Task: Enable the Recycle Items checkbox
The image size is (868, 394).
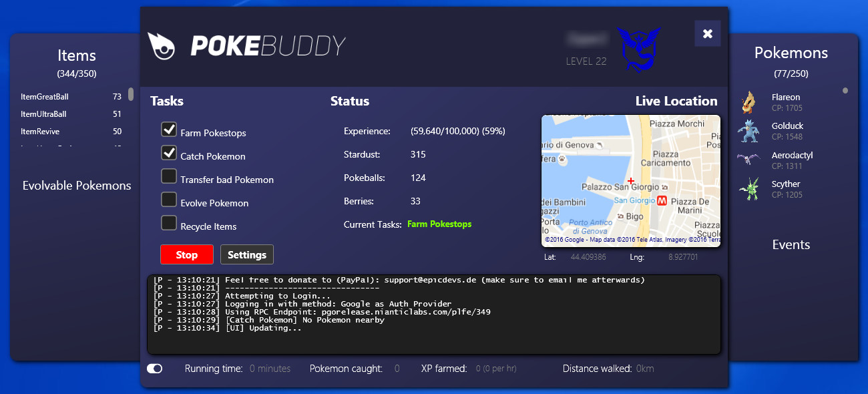Action: point(169,223)
